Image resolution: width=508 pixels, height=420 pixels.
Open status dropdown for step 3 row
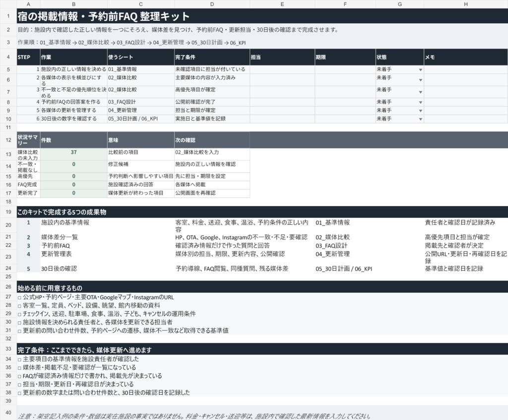pyautogui.click(x=420, y=92)
